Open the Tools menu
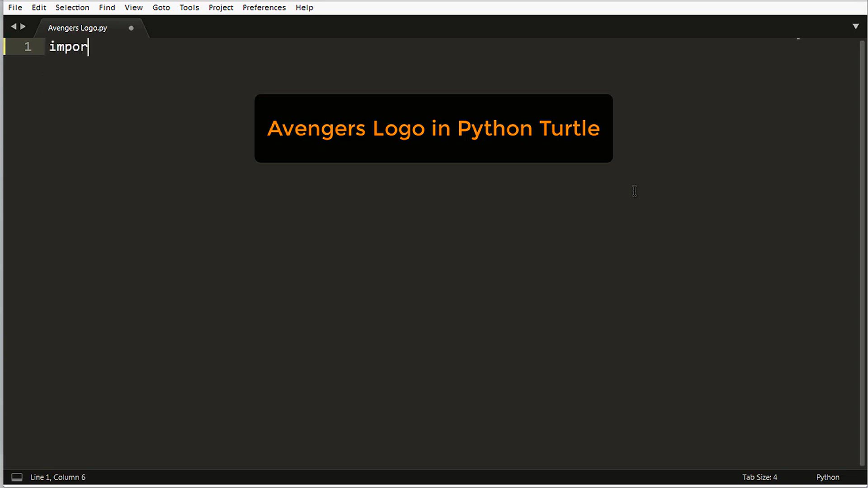 189,7
